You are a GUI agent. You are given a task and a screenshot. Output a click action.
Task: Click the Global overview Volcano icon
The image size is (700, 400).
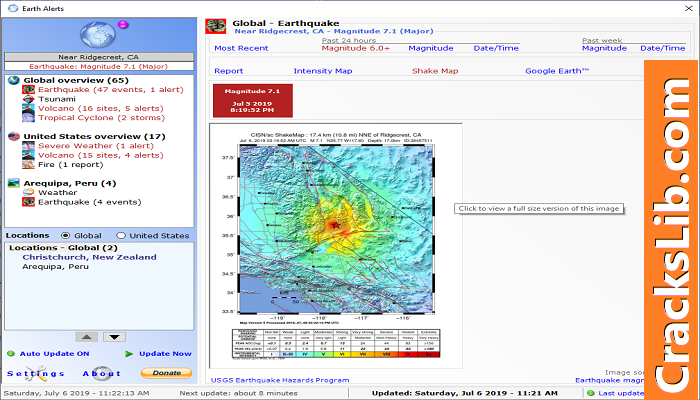click(28, 108)
